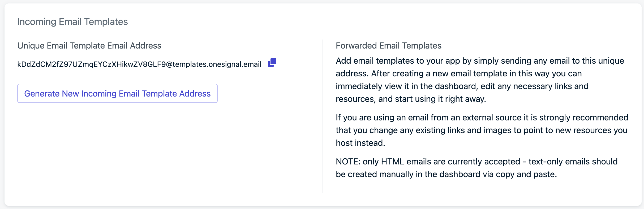Viewport: 644px width, 209px height.
Task: Click the Unique Email Template Email Address label
Action: (89, 46)
